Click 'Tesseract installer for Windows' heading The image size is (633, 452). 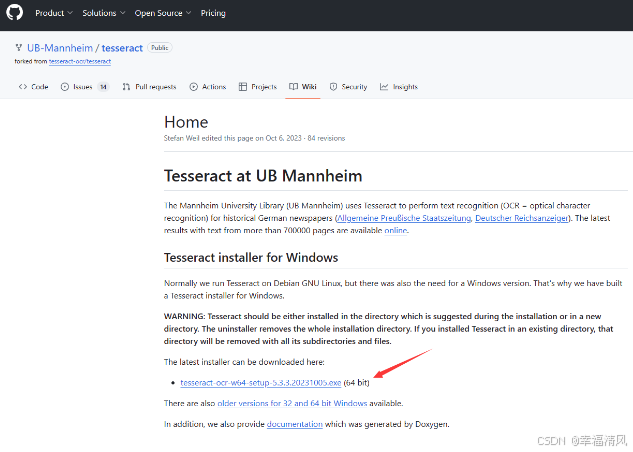point(251,257)
